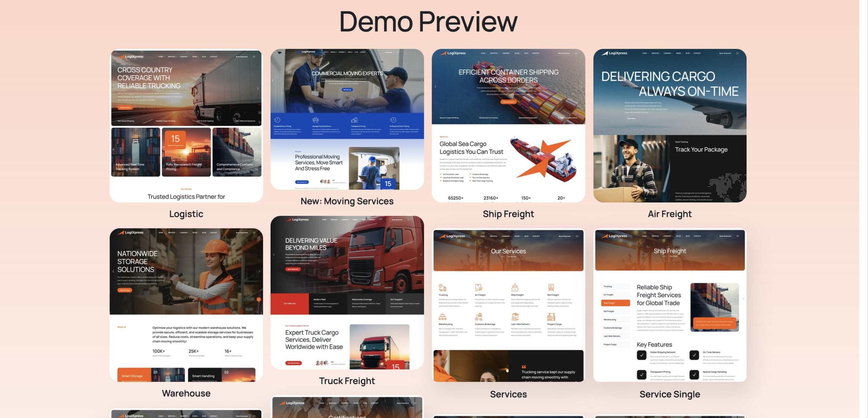Click the Service Single demo title
This screenshot has height=418, width=868.
670,394
